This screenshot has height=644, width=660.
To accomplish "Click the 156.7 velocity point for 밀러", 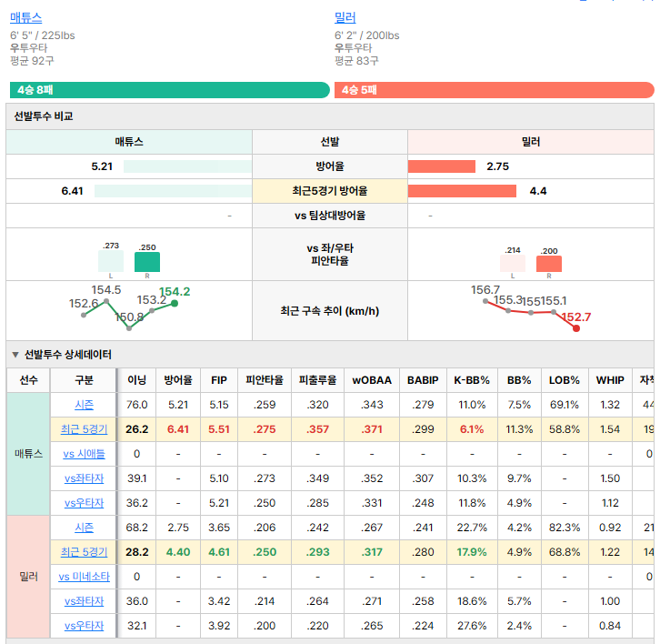I will pyautogui.click(x=485, y=301).
